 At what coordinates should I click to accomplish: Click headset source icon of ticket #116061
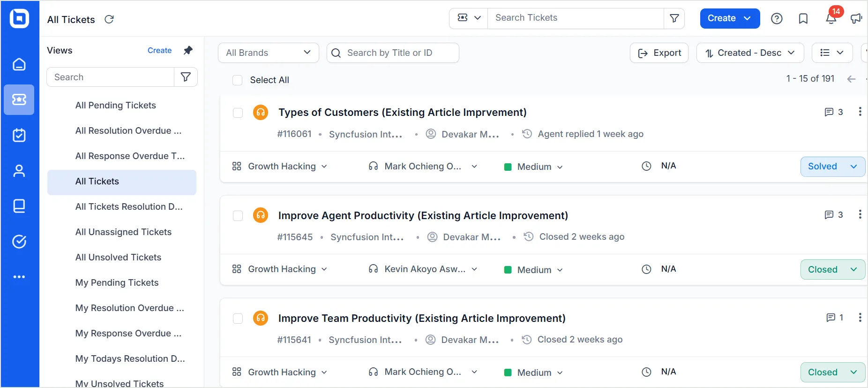[x=261, y=112]
